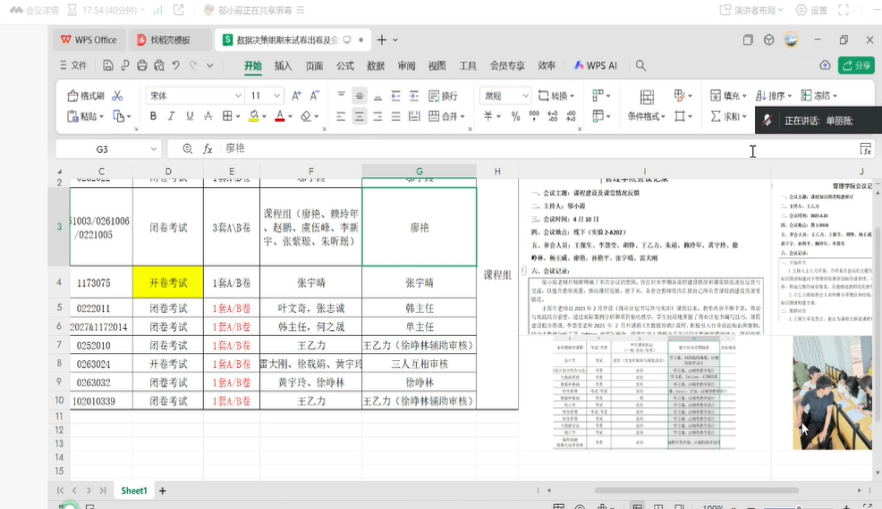The width and height of the screenshot is (882, 509).
Task: Click the Format Painter (格式刷) tool
Action: point(86,96)
